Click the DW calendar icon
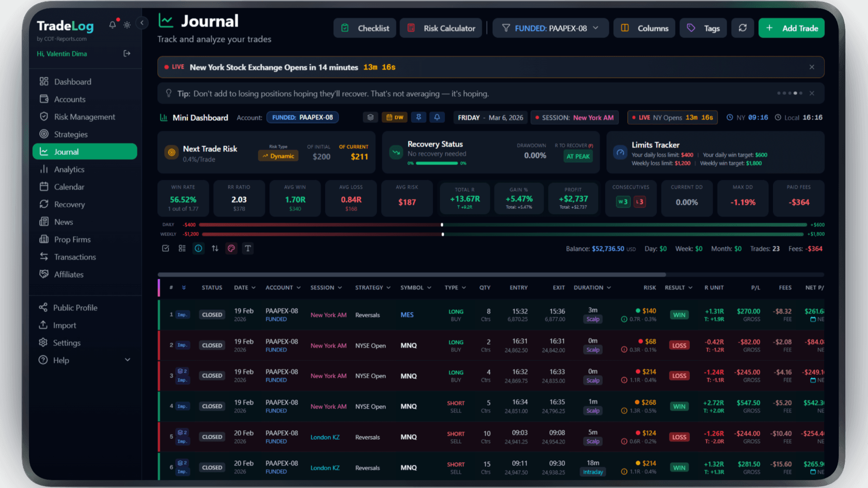Image resolution: width=868 pixels, height=488 pixels. [x=394, y=117]
